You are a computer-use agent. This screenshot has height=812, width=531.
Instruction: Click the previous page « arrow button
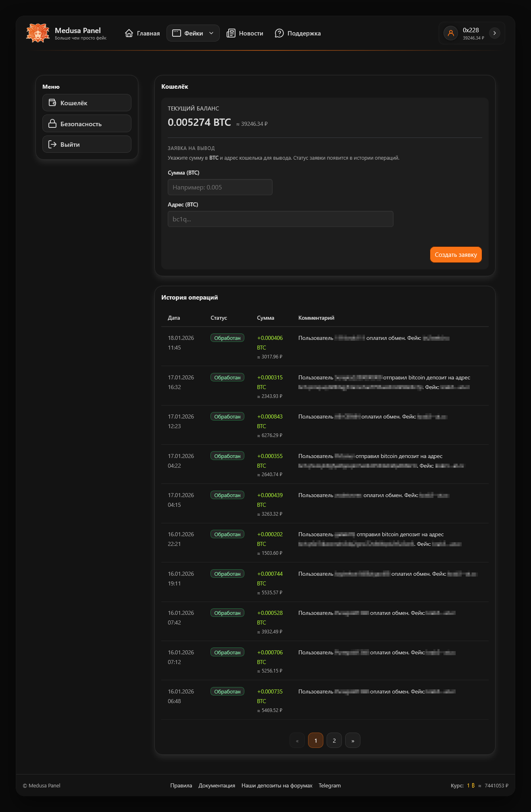click(297, 741)
